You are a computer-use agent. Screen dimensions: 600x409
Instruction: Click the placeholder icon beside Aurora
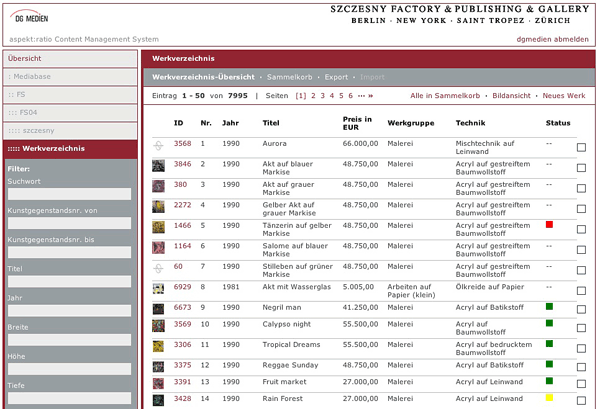[x=158, y=145]
